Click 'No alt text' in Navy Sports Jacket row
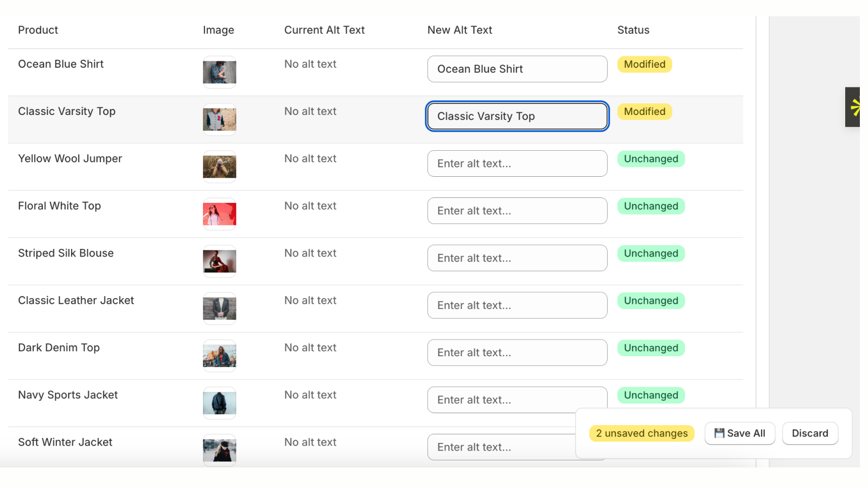Image resolution: width=868 pixels, height=488 pixels. coord(310,395)
